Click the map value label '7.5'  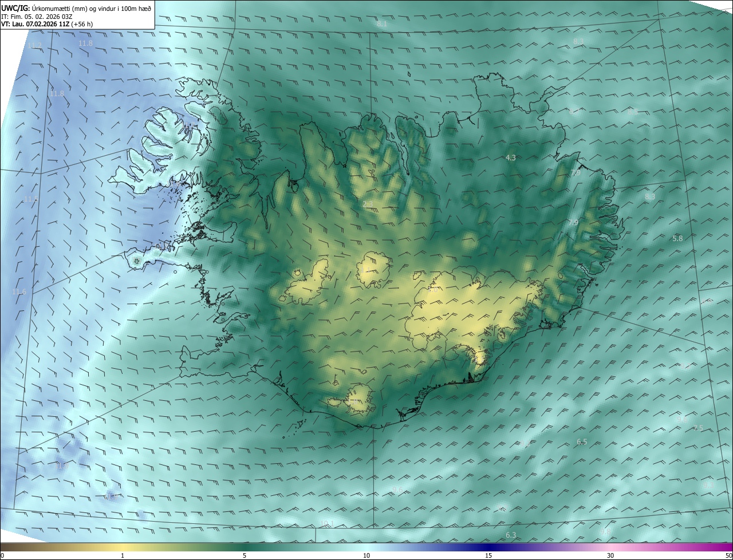tap(698, 428)
